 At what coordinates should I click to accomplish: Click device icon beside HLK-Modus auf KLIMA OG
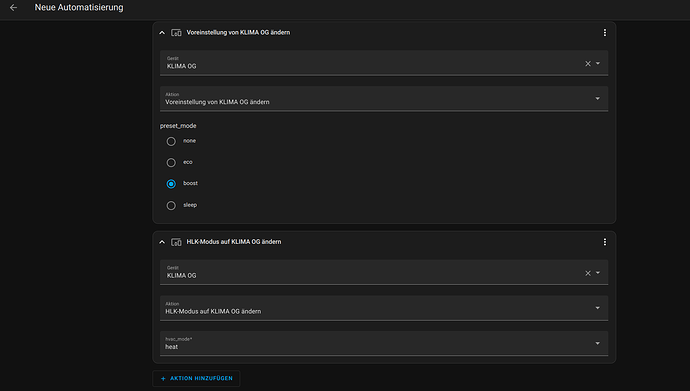pyautogui.click(x=176, y=242)
